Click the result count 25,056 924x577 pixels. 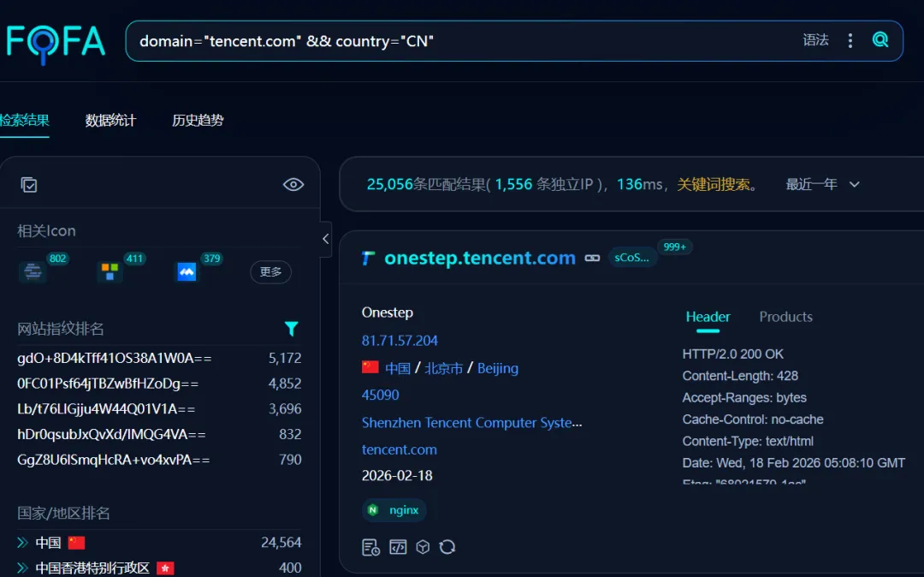389,184
